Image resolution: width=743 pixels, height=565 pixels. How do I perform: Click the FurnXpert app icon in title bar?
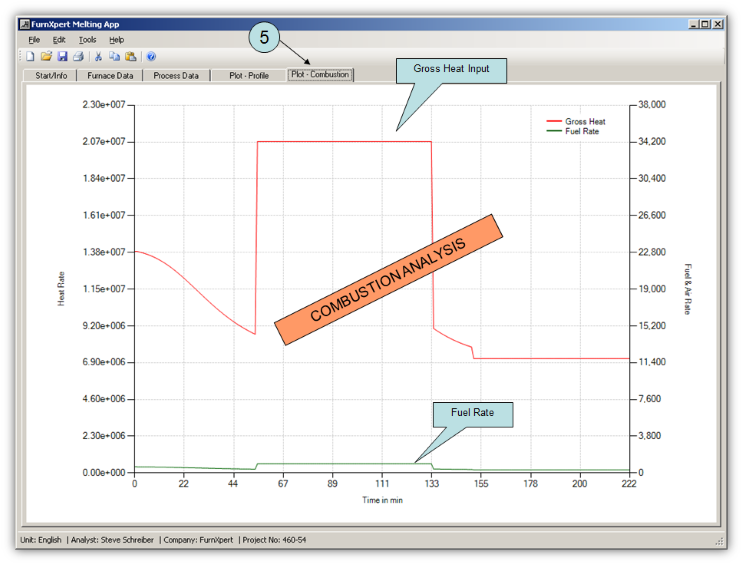pyautogui.click(x=25, y=24)
